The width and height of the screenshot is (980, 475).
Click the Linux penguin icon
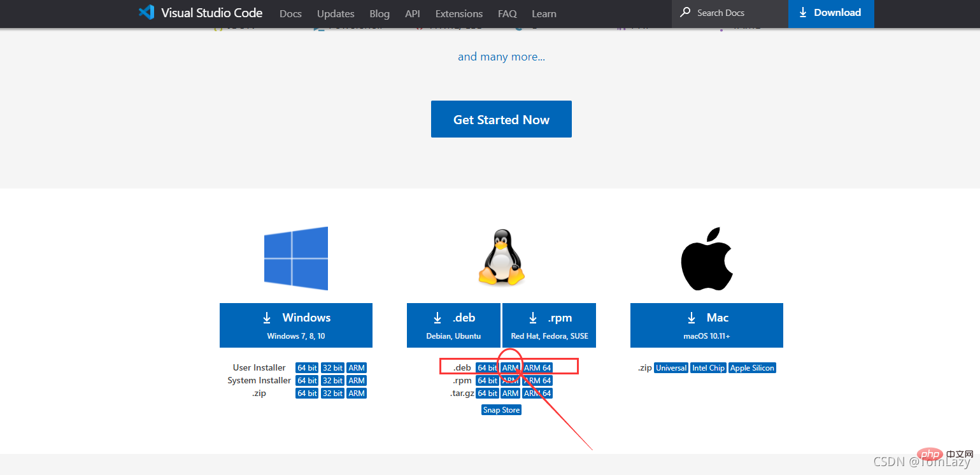[x=501, y=258]
